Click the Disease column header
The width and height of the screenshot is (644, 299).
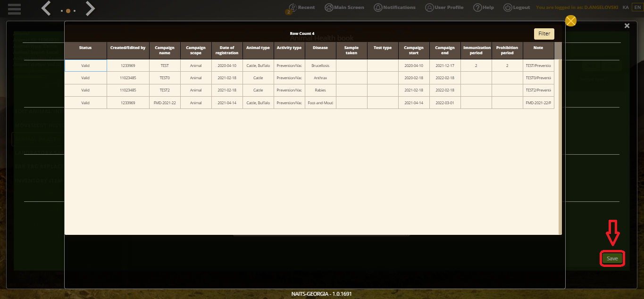coord(320,50)
